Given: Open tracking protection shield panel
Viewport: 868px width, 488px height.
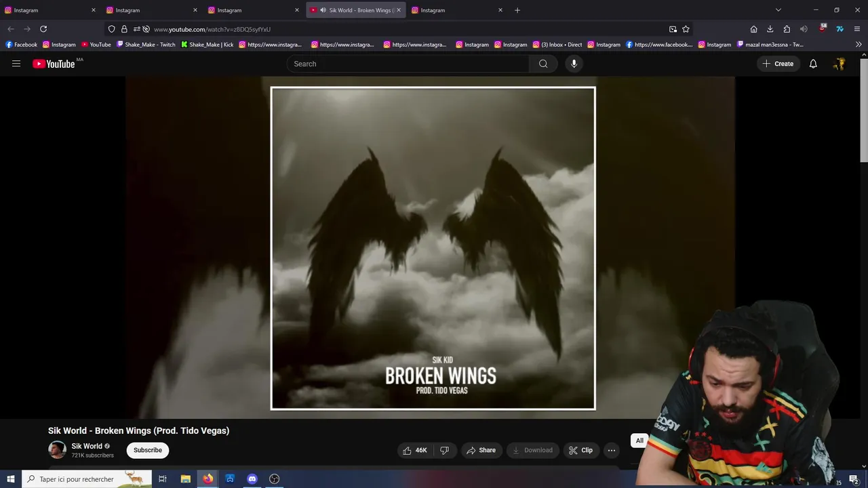Looking at the screenshot, I should pos(112,29).
